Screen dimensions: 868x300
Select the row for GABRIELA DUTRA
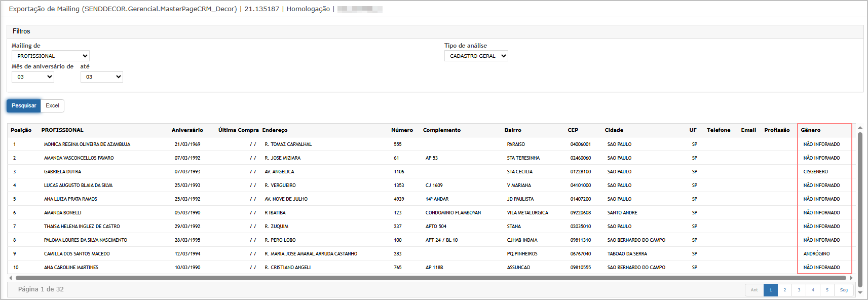62,172
